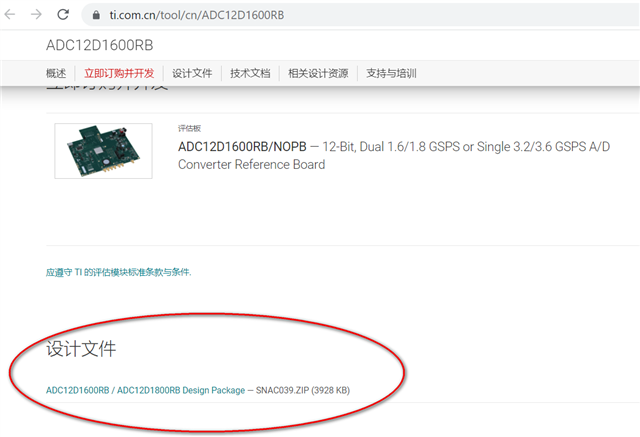View site security via the padlock icon

point(96,15)
